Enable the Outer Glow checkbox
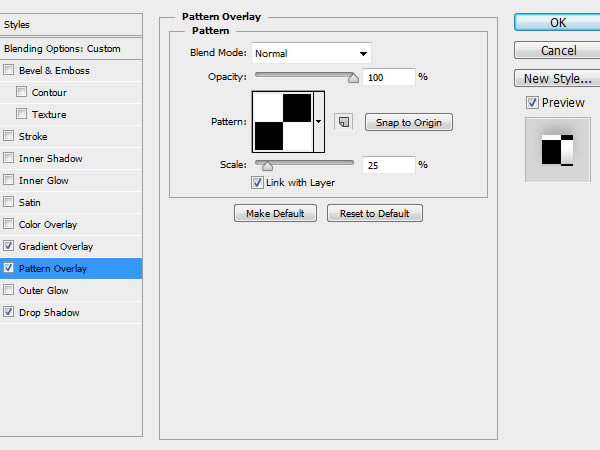The image size is (600, 450). pyautogui.click(x=8, y=290)
